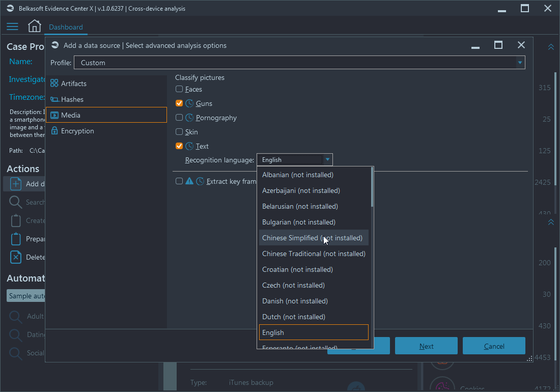Collapse the lower dashboard panel chevron

point(551,222)
